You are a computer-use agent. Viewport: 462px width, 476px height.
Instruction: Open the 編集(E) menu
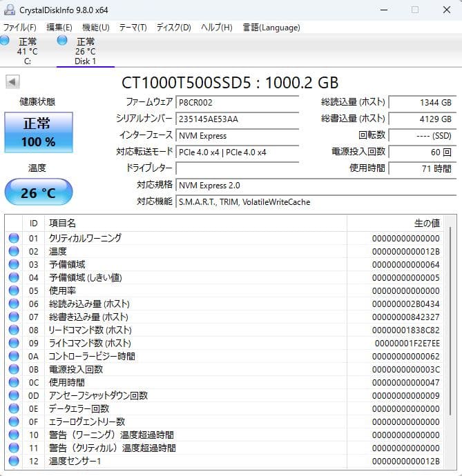click(59, 28)
